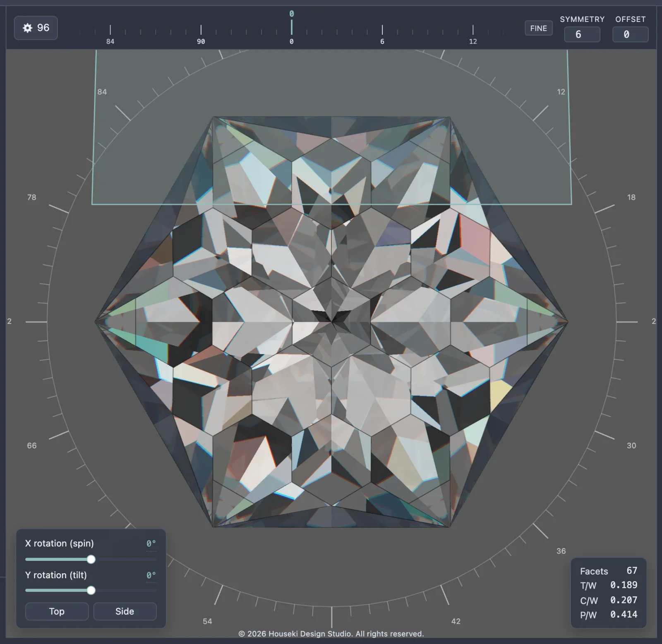Image resolution: width=662 pixels, height=644 pixels.
Task: Select the Facets count value 67
Action: (x=632, y=571)
